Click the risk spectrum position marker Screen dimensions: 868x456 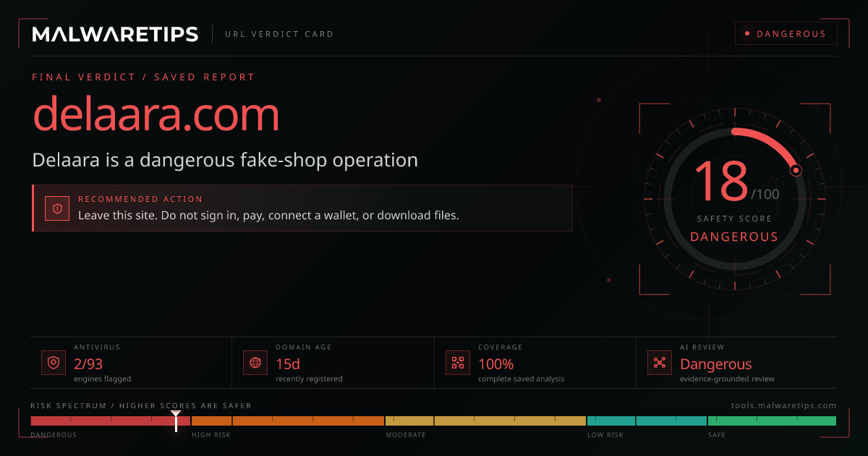[176, 421]
